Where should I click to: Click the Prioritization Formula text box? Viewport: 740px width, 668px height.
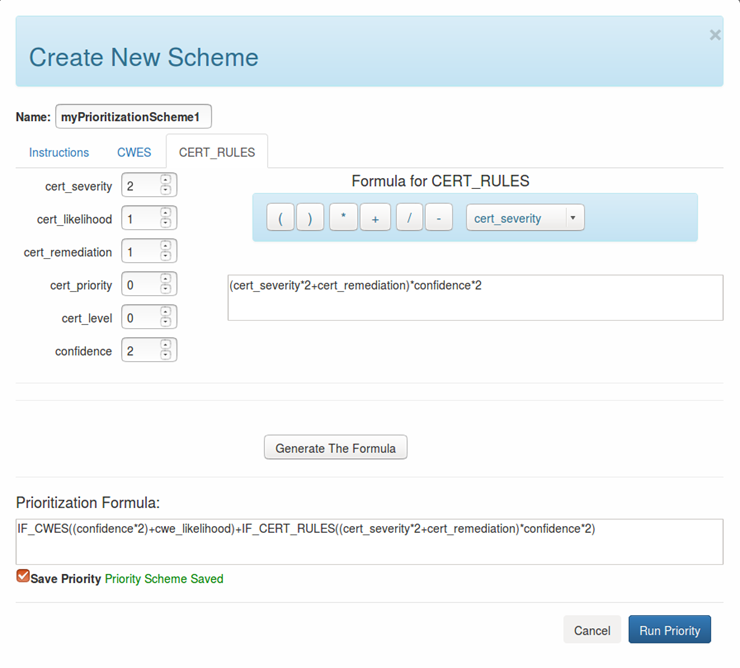point(369,541)
